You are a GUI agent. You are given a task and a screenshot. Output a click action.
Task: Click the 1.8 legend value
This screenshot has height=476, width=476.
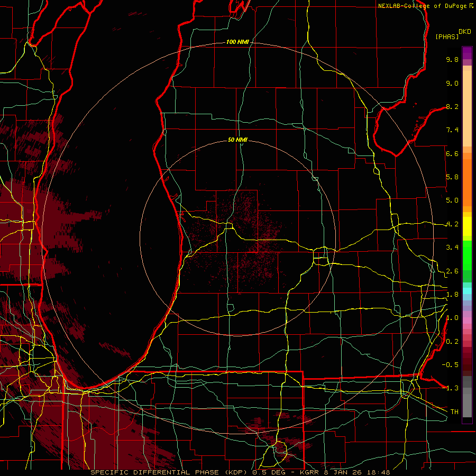(452, 295)
